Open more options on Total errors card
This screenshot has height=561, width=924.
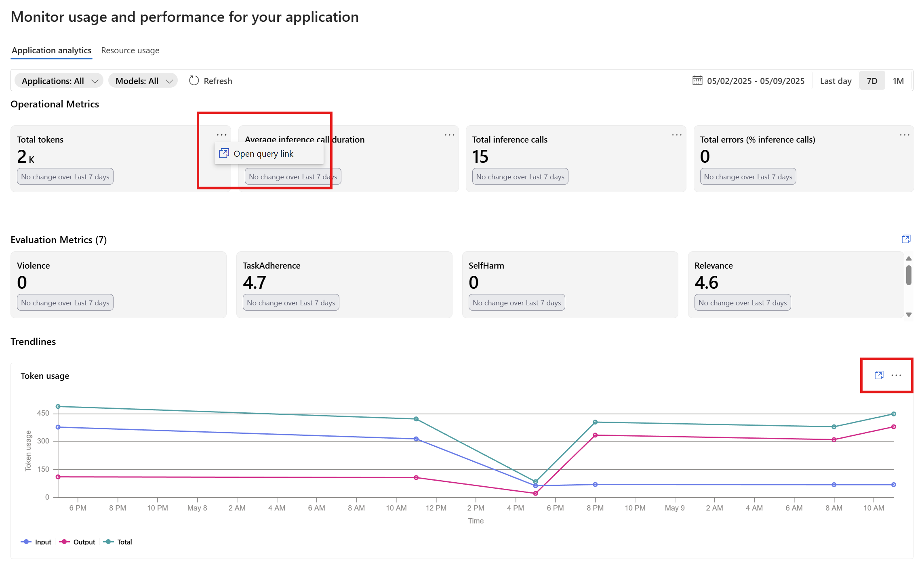(x=904, y=135)
